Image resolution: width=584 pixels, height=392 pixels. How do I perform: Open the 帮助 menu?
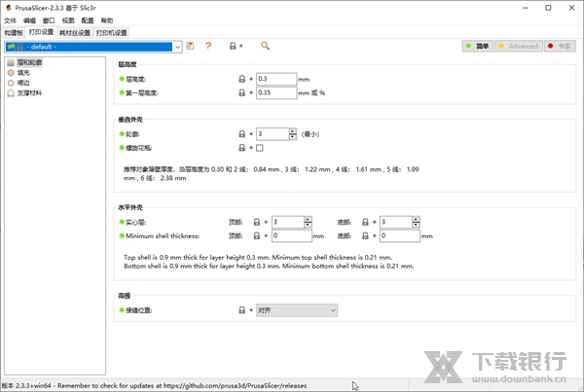(107, 20)
